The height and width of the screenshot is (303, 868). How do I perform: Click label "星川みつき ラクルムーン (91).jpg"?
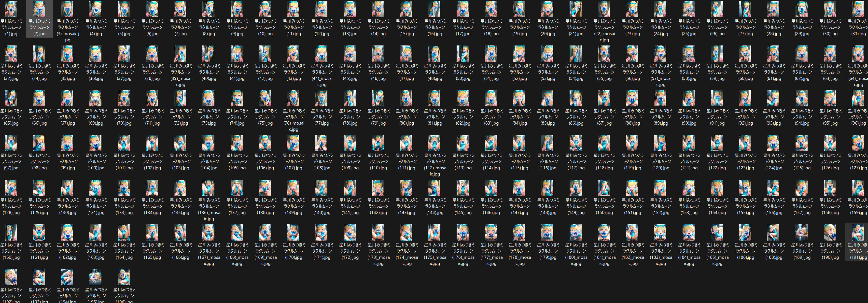(717, 117)
